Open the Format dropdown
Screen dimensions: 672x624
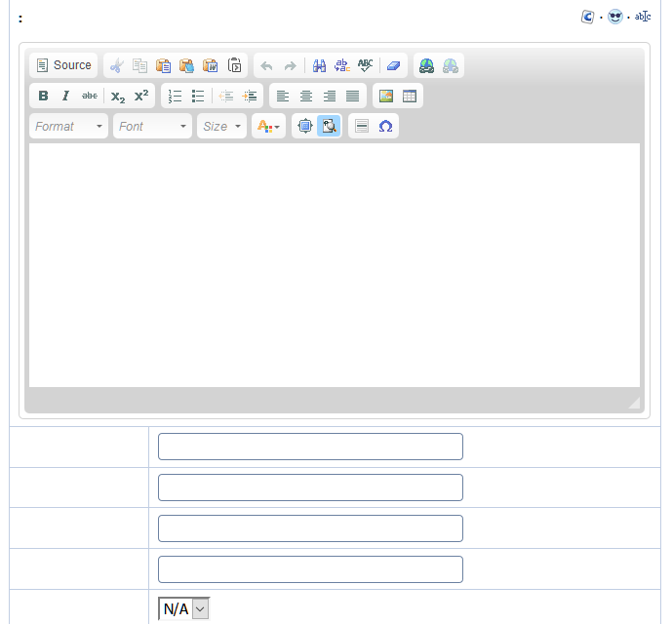pos(68,126)
